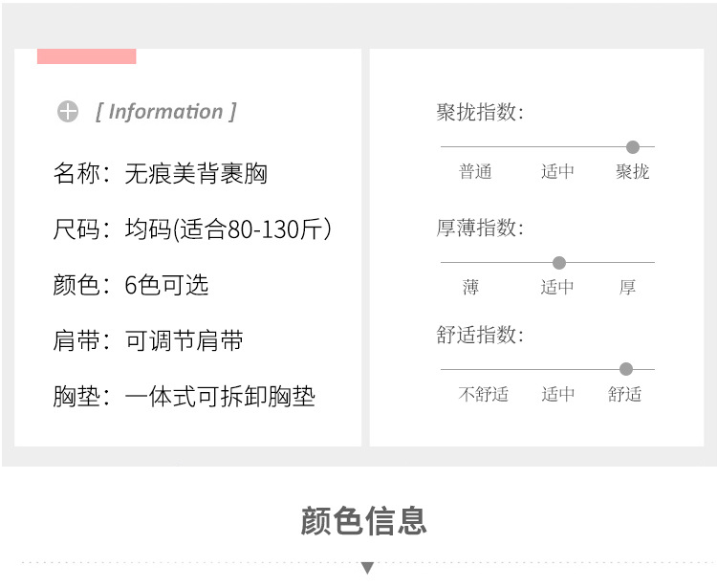Click the 聚拢指数 label

tap(480, 113)
